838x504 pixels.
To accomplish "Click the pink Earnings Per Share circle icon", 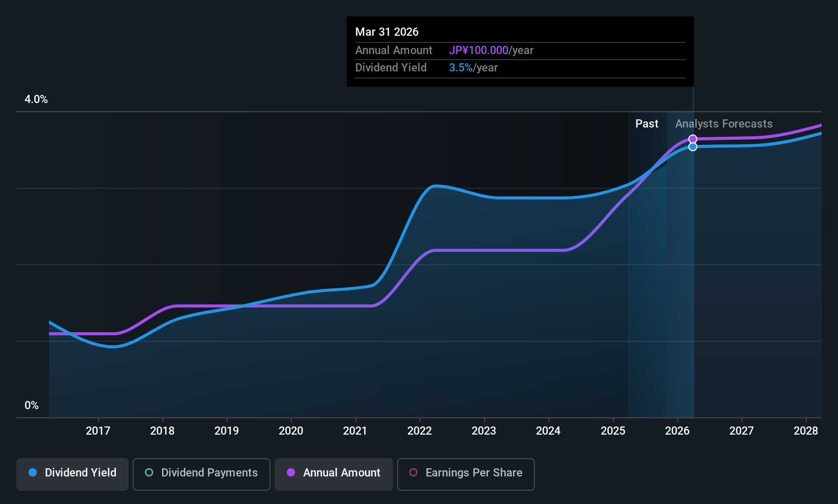I will (414, 473).
